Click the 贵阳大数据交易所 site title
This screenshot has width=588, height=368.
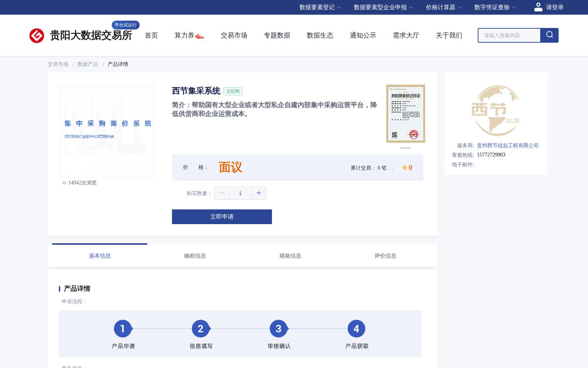(91, 36)
